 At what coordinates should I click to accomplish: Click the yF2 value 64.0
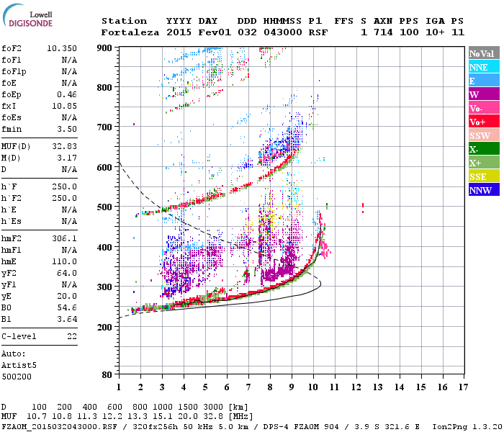click(x=67, y=273)
